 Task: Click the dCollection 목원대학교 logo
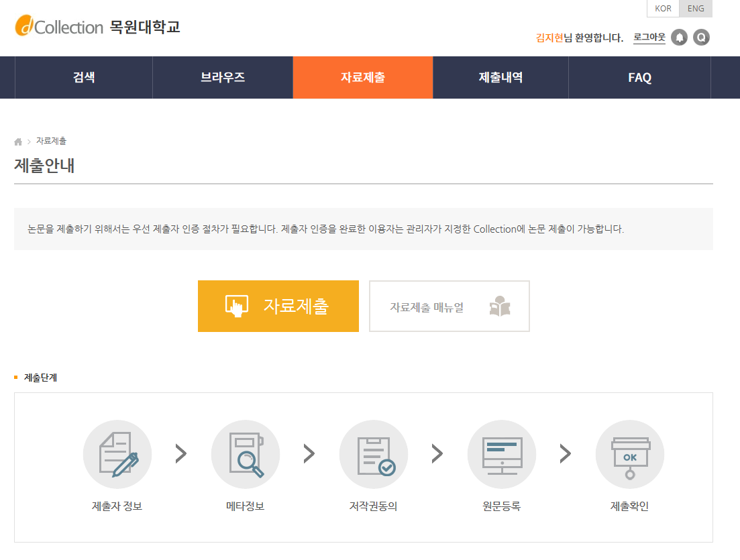[97, 27]
